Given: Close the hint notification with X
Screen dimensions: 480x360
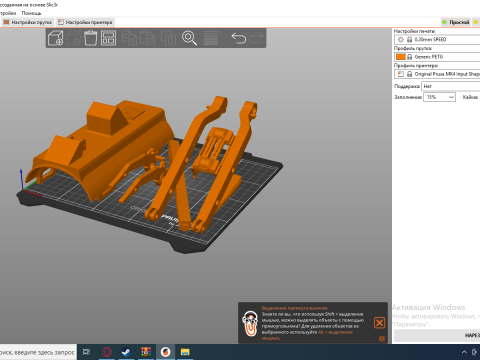Looking at the screenshot, I should click(379, 323).
